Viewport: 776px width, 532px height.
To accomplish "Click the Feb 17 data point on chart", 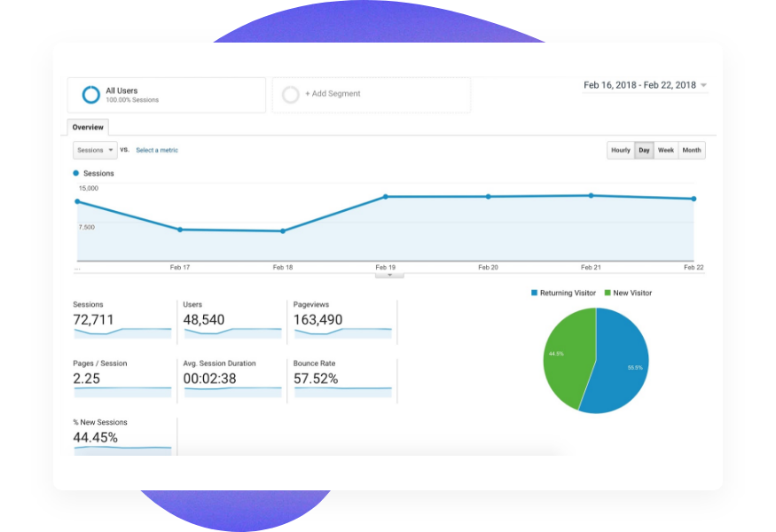I will click(x=180, y=230).
